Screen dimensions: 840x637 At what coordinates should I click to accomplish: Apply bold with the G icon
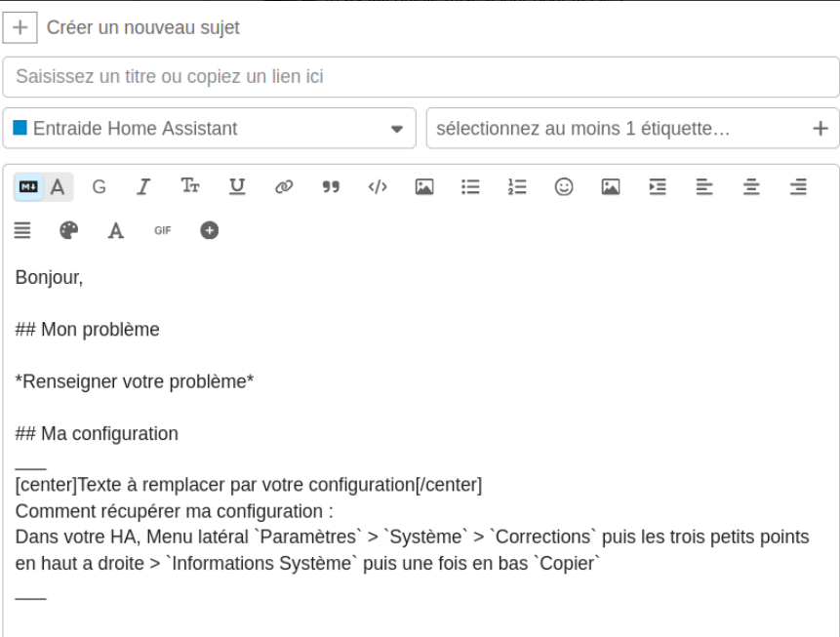(100, 187)
